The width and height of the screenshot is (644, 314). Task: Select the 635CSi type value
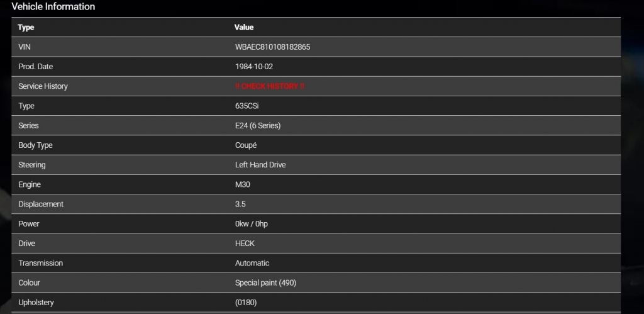tap(247, 106)
